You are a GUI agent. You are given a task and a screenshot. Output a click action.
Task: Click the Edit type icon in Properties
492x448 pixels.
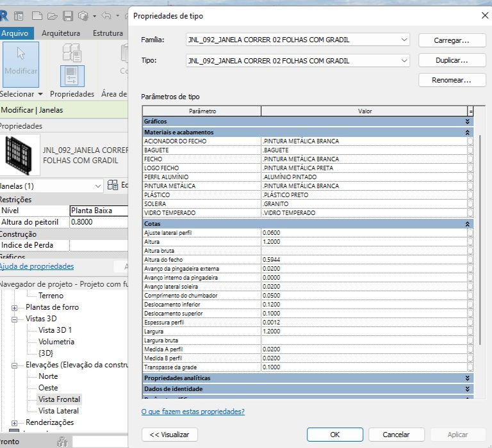click(113, 185)
